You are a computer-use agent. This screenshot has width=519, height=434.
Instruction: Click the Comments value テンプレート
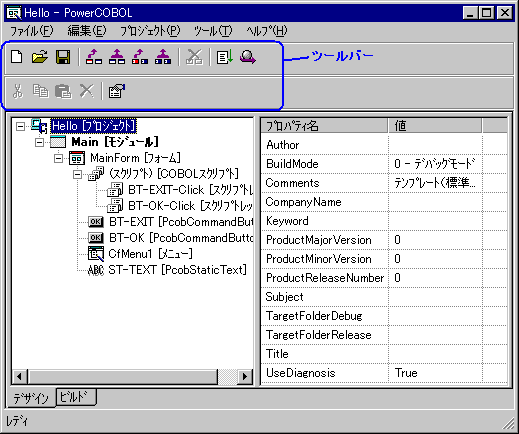tap(435, 183)
